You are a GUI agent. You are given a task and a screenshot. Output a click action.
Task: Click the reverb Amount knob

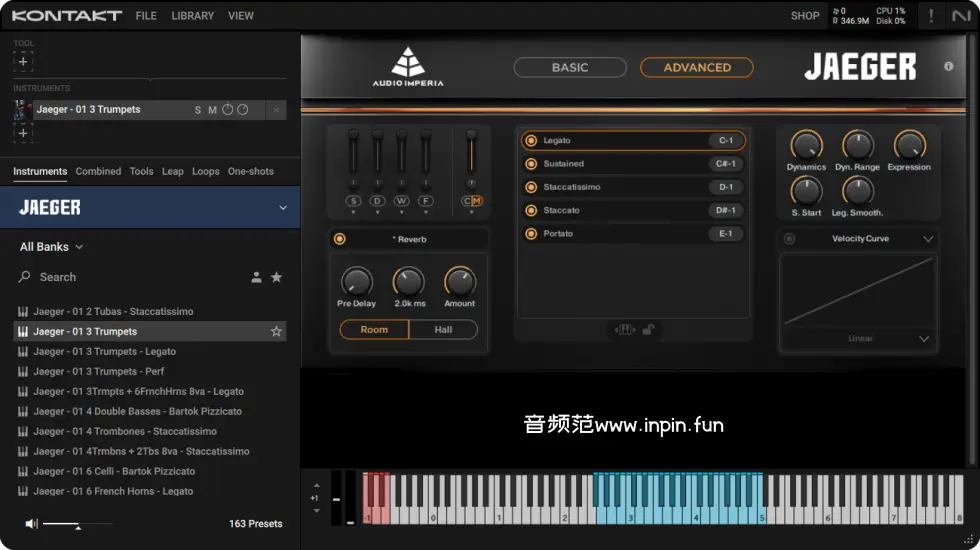tap(460, 282)
